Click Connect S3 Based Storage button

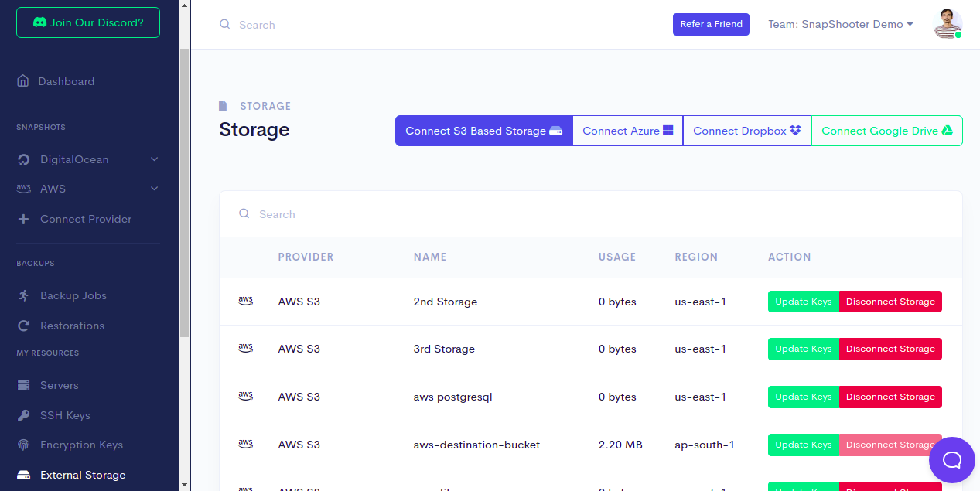click(x=483, y=131)
